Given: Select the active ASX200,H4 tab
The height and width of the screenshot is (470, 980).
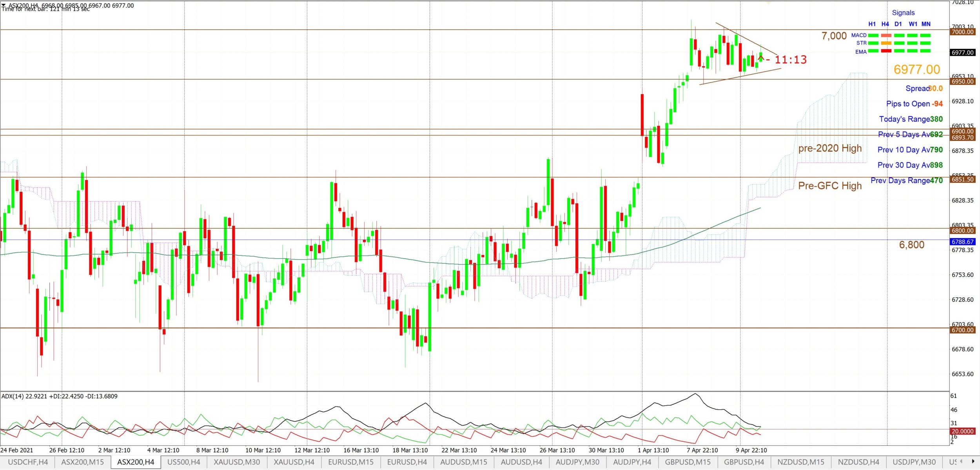Looking at the screenshot, I should pos(136,462).
